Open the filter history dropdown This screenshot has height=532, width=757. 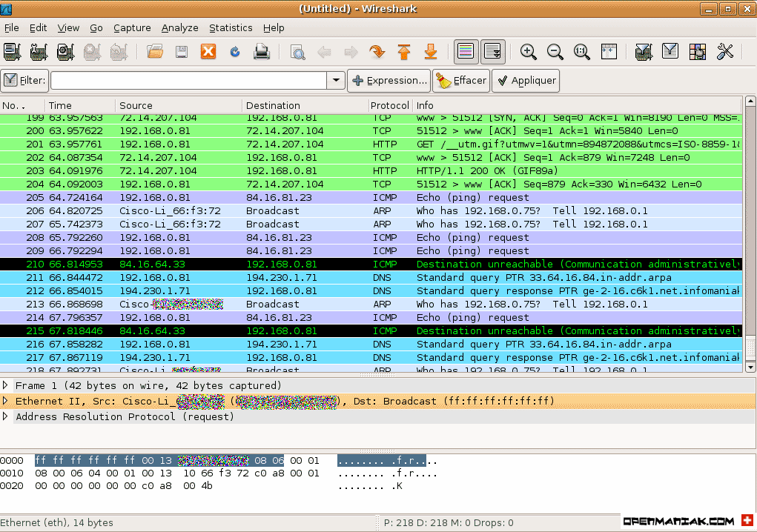click(x=335, y=80)
